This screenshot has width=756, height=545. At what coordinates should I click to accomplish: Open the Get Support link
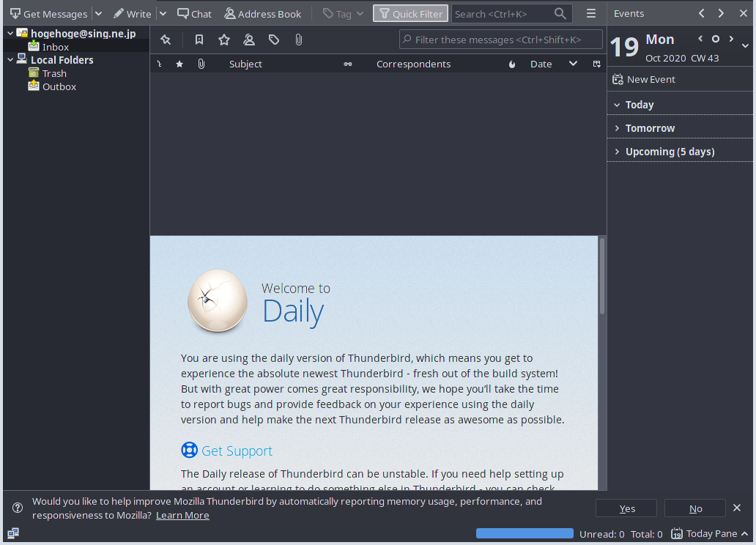pyautogui.click(x=237, y=451)
